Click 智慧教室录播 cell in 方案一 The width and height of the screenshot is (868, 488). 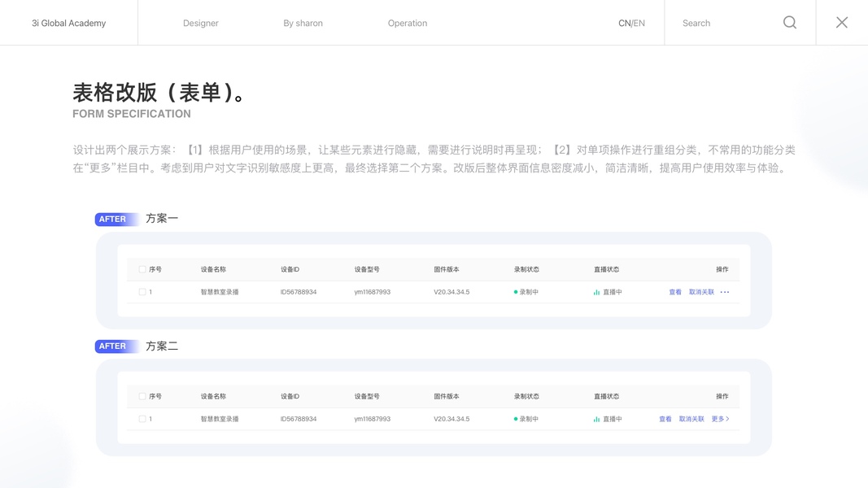(220, 292)
